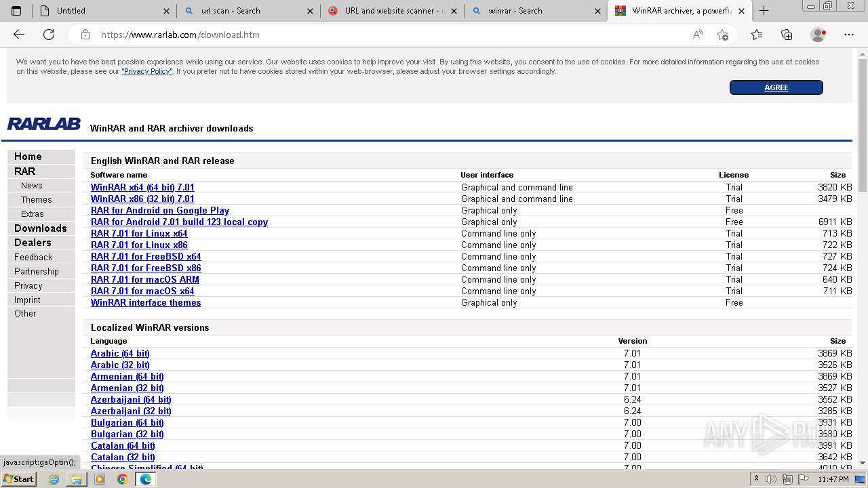This screenshot has height=488, width=868.
Task: Download Catalan (64 bit) version
Action: pos(123,446)
